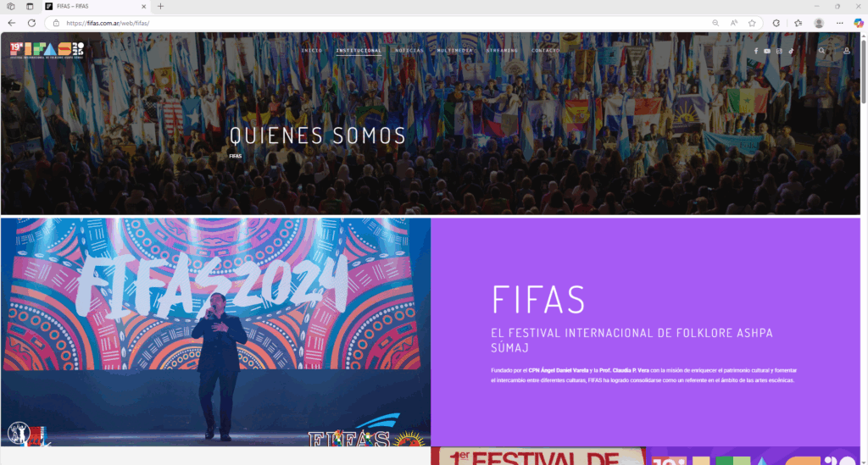
Task: Open the YouTube channel icon
Action: click(x=766, y=51)
